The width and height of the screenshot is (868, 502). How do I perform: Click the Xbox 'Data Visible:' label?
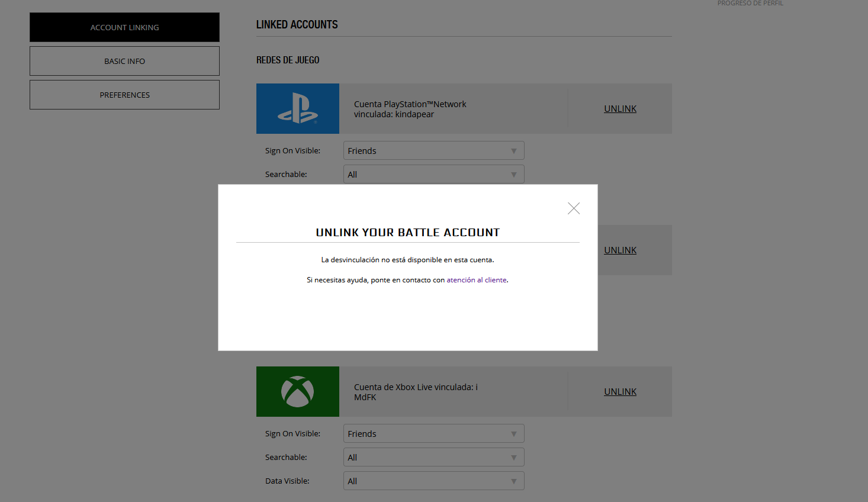(x=287, y=481)
